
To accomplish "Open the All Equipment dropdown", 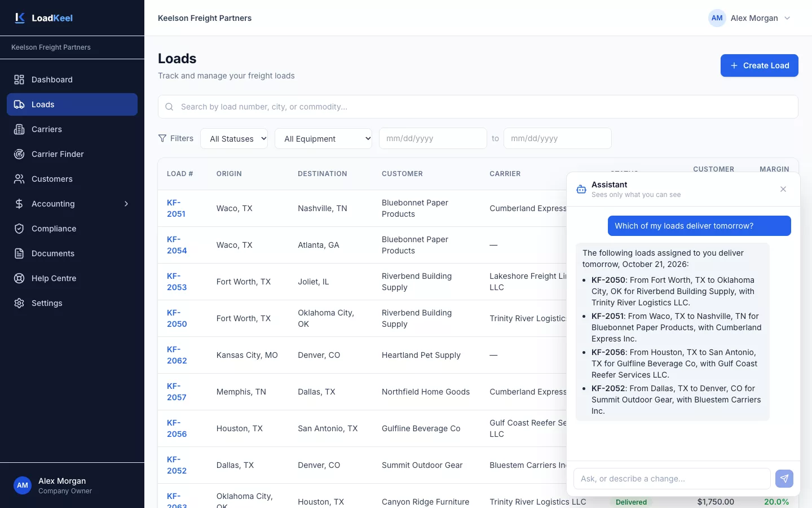I will pyautogui.click(x=323, y=138).
